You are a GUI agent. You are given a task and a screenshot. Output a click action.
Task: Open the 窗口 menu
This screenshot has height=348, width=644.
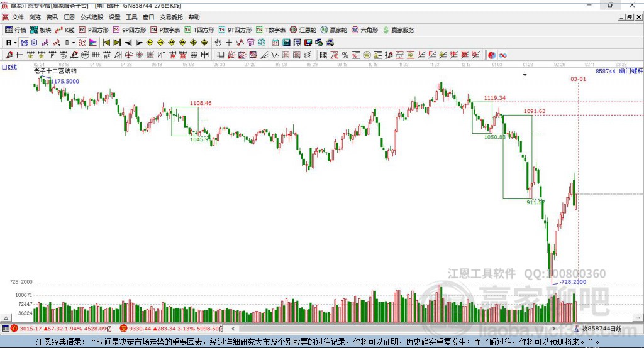tap(148, 17)
